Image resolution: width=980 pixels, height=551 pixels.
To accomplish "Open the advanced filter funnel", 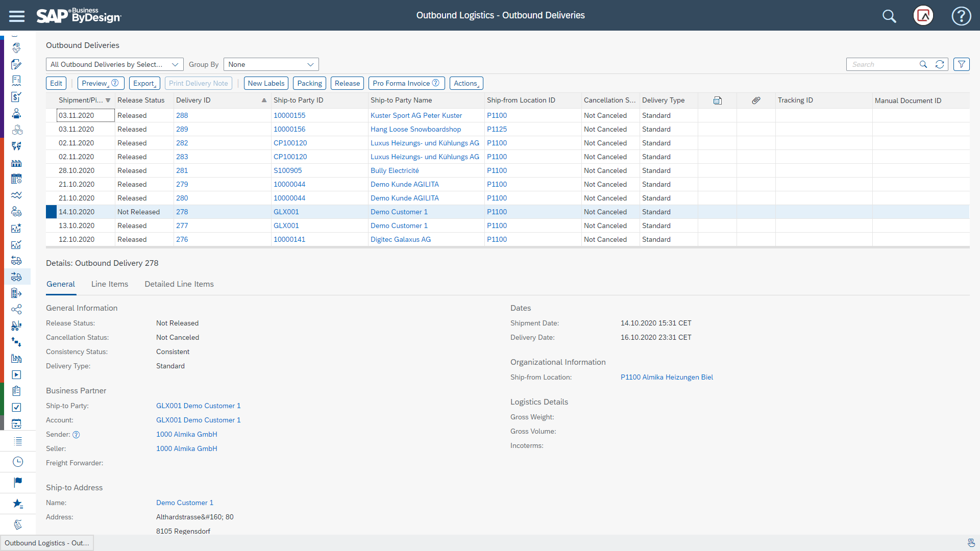I will [962, 64].
